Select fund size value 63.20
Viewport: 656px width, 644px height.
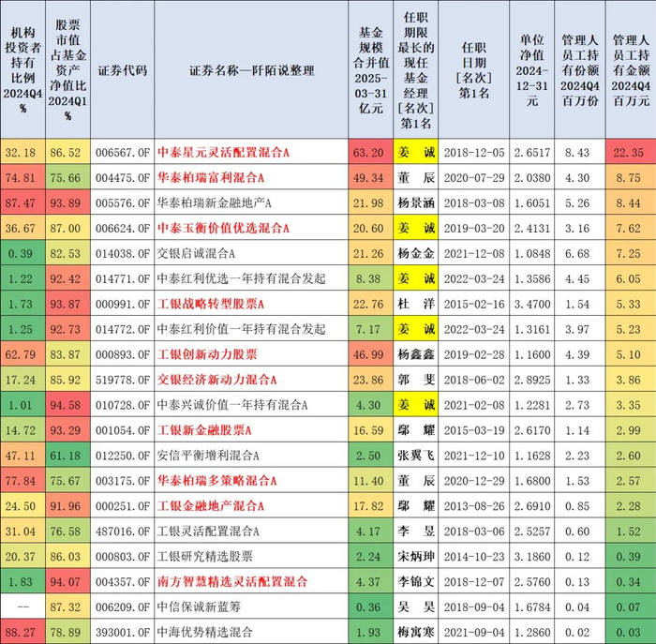click(x=368, y=153)
